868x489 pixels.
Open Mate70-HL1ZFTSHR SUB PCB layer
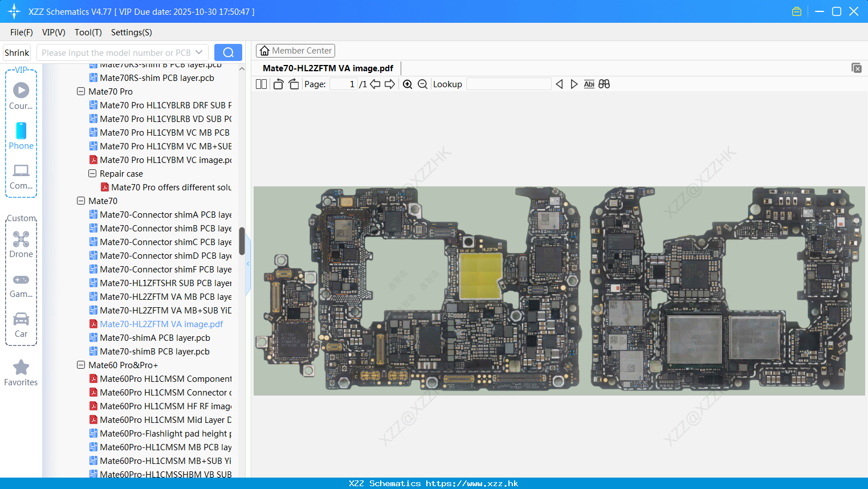160,283
